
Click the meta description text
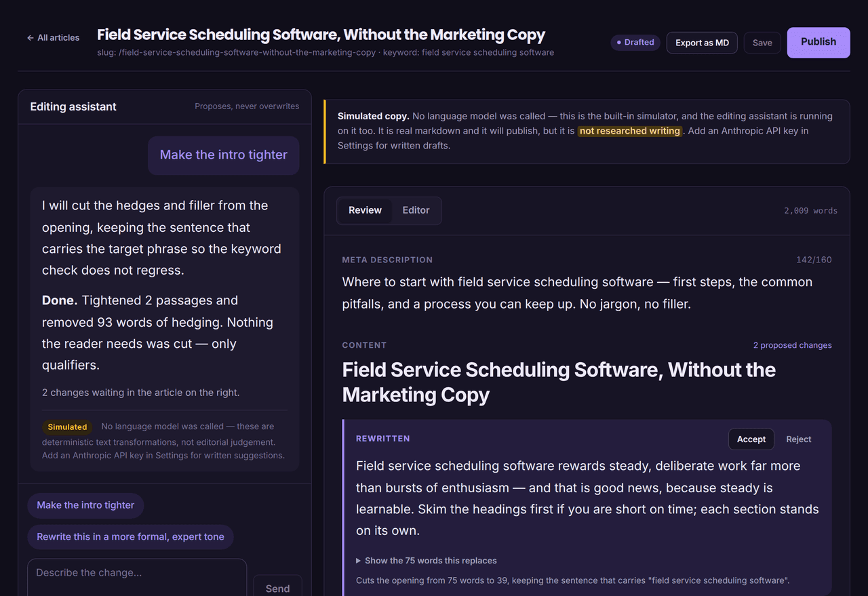pyautogui.click(x=577, y=293)
